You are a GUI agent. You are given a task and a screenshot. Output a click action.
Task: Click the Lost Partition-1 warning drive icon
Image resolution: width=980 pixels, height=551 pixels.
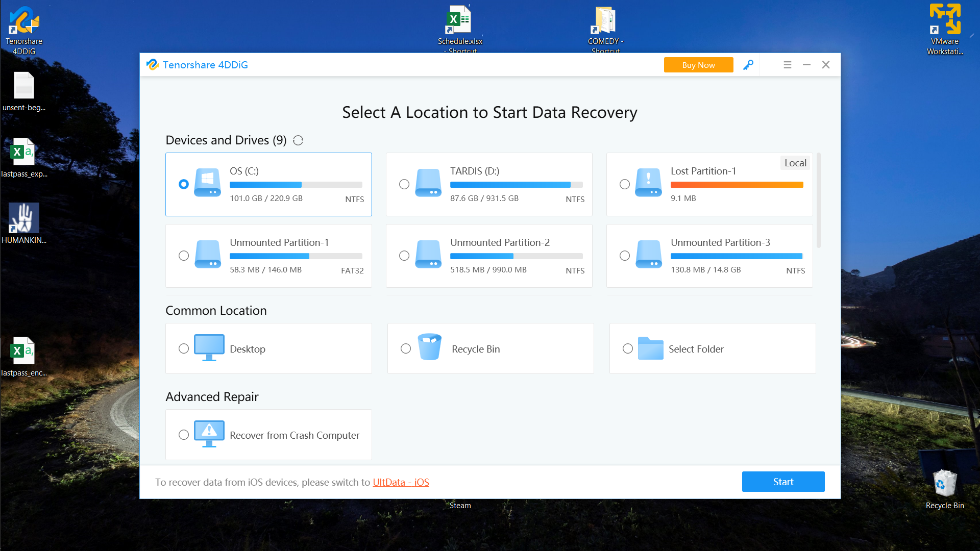[648, 183]
